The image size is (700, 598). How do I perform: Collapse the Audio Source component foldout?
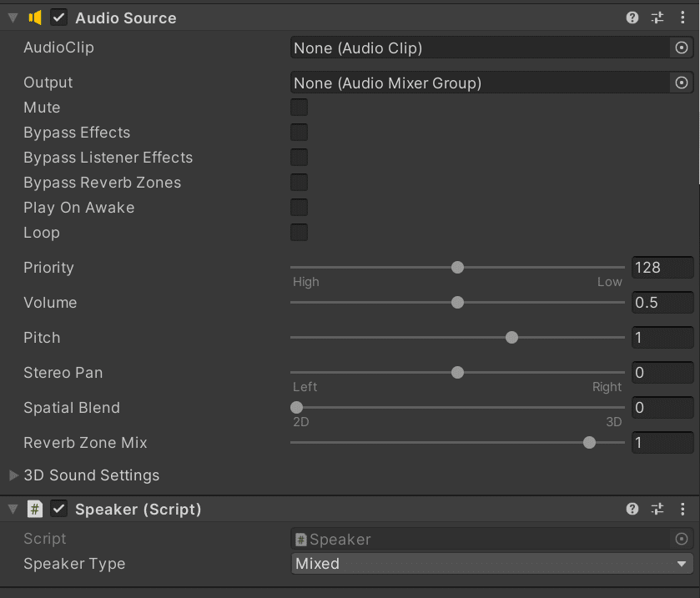pos(13,17)
